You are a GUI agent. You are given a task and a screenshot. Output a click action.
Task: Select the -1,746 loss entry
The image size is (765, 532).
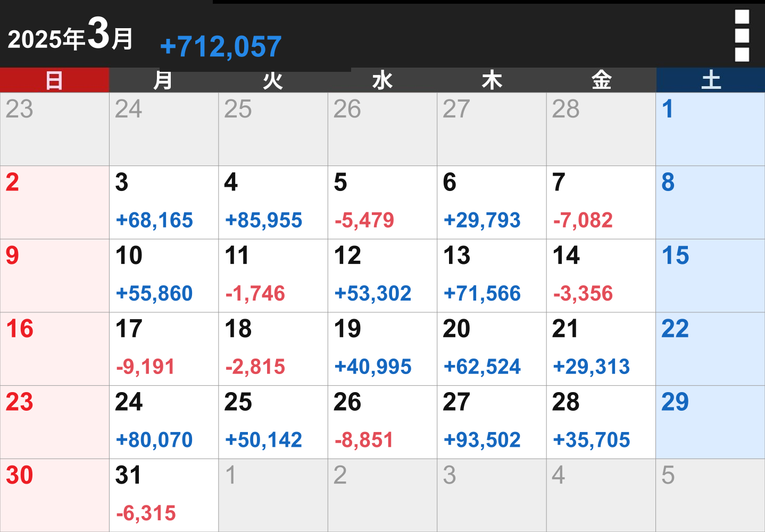point(255,294)
